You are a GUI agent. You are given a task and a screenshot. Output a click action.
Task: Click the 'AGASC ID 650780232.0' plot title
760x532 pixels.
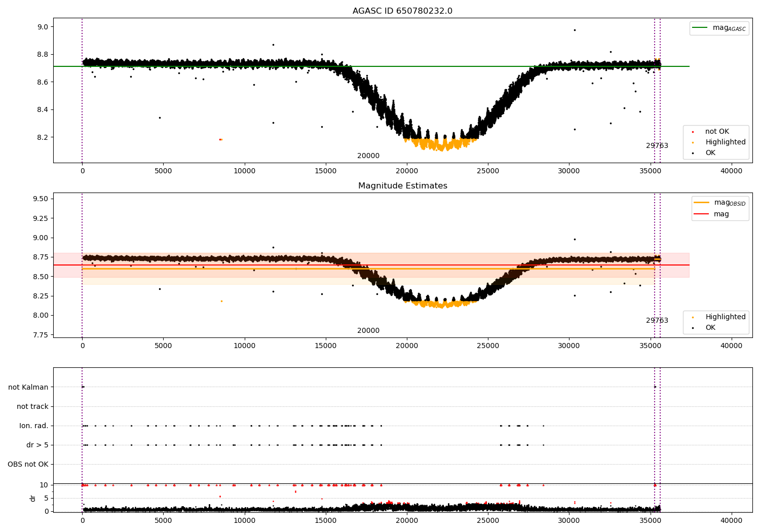coord(402,11)
